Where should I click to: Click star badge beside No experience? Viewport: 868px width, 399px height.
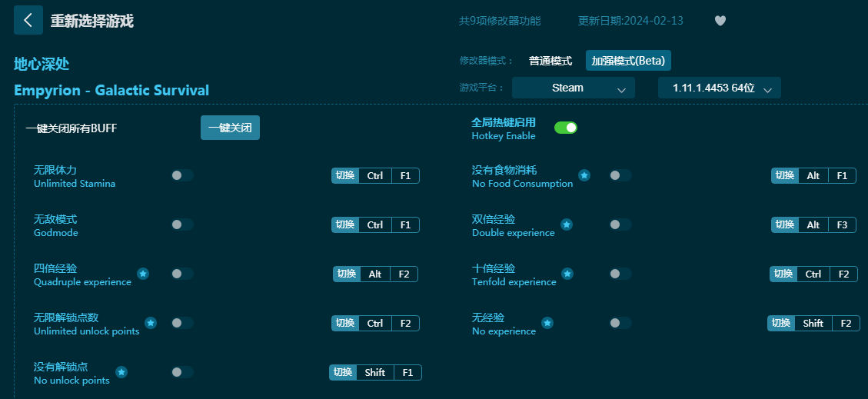547,323
